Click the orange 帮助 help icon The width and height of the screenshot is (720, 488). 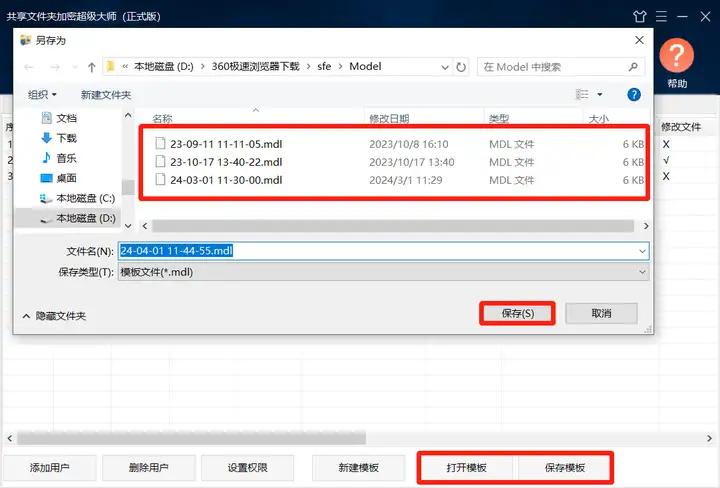[677, 57]
